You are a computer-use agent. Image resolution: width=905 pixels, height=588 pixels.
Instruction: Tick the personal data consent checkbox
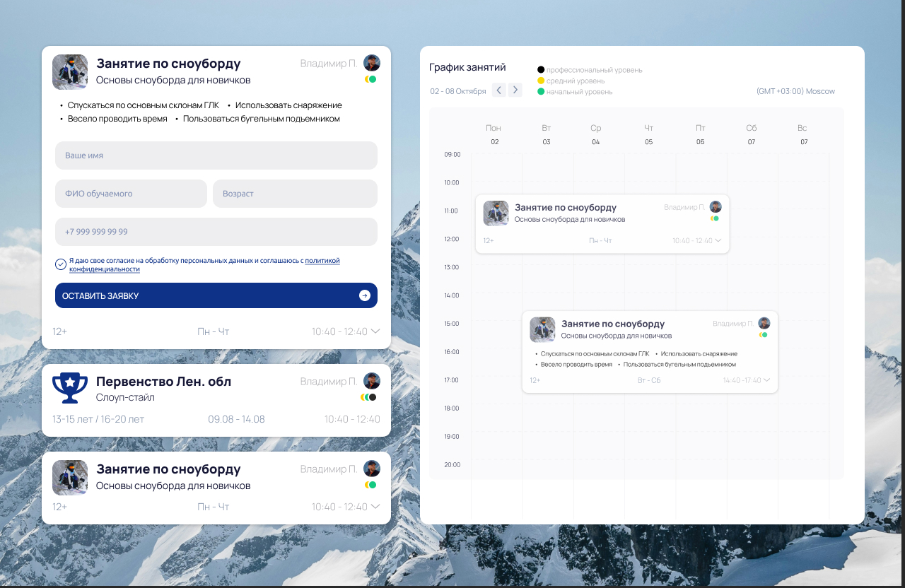[x=61, y=264]
